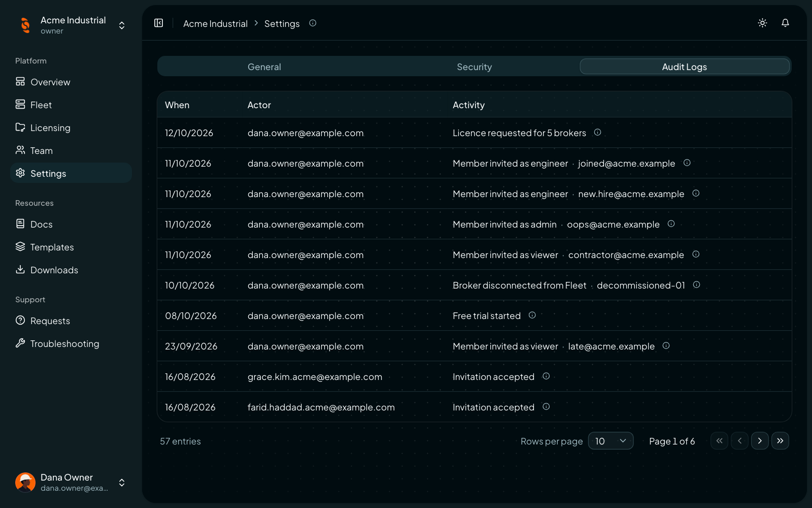The height and width of the screenshot is (508, 812).
Task: Go to the previous page of logs
Action: coord(739,441)
